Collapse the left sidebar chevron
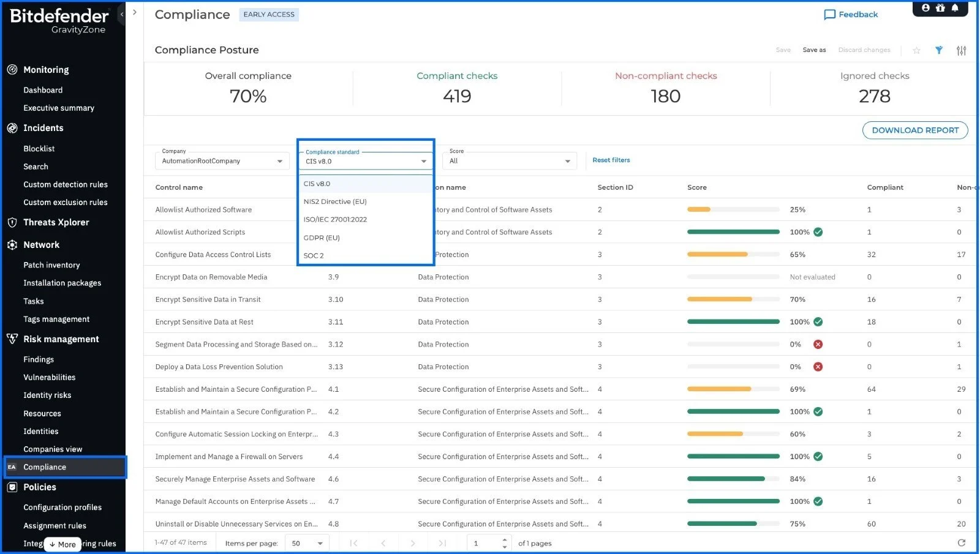 click(x=122, y=13)
